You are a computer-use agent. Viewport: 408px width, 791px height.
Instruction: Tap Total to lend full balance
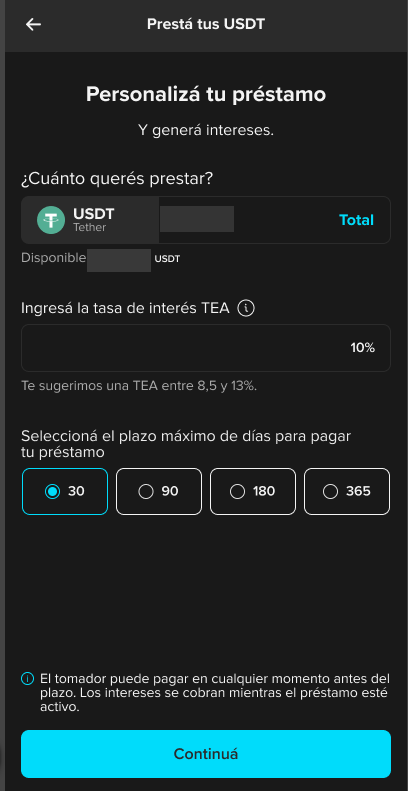(x=356, y=220)
